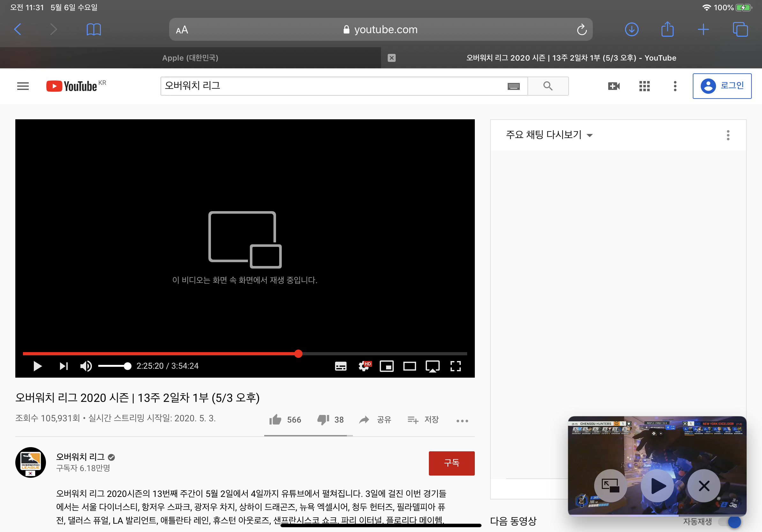Switch to the Apple (대한민국) tab

pyautogui.click(x=190, y=58)
